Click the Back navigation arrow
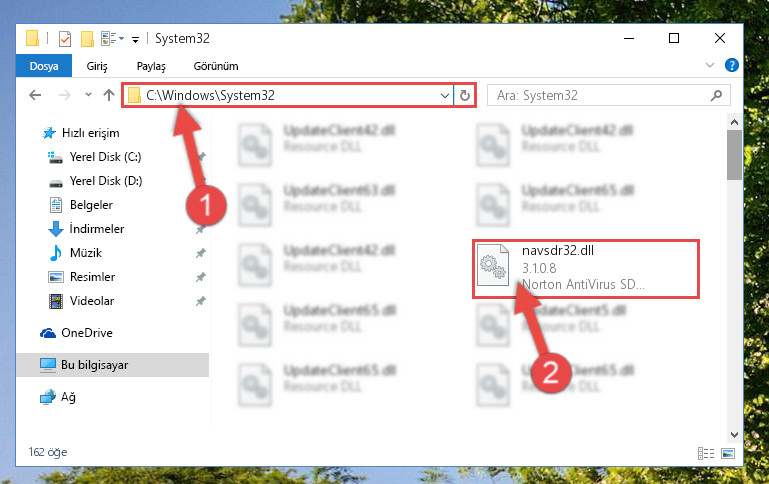 pyautogui.click(x=35, y=95)
